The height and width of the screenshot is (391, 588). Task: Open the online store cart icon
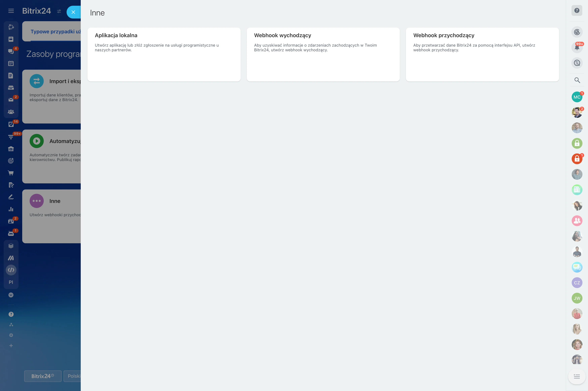pos(11,173)
